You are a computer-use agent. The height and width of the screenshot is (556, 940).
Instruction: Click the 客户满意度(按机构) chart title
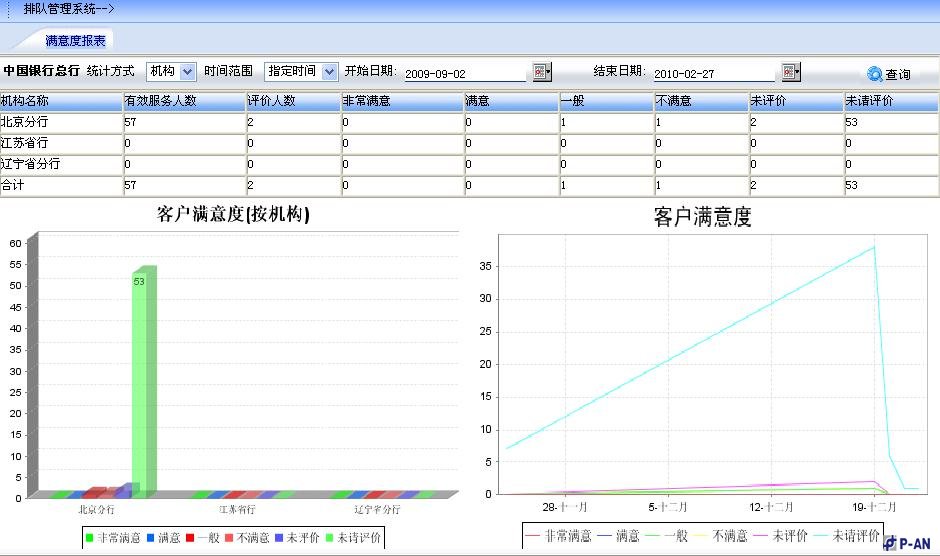[x=233, y=214]
